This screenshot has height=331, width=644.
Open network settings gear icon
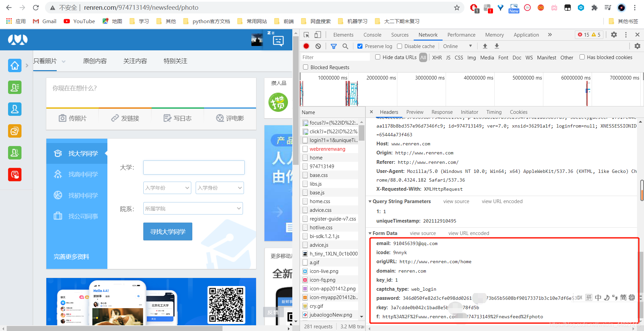point(637,46)
